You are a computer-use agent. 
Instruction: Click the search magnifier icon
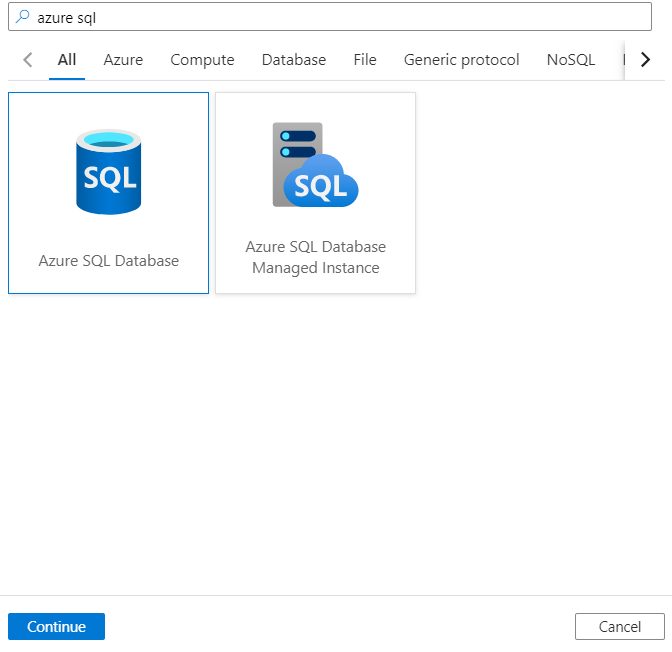point(22,17)
